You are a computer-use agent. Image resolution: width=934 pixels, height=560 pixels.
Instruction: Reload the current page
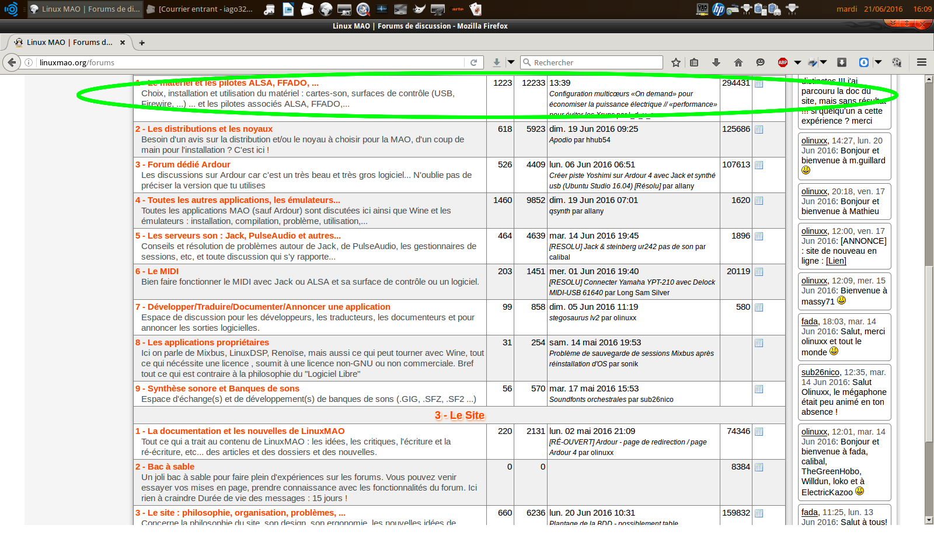pyautogui.click(x=474, y=62)
